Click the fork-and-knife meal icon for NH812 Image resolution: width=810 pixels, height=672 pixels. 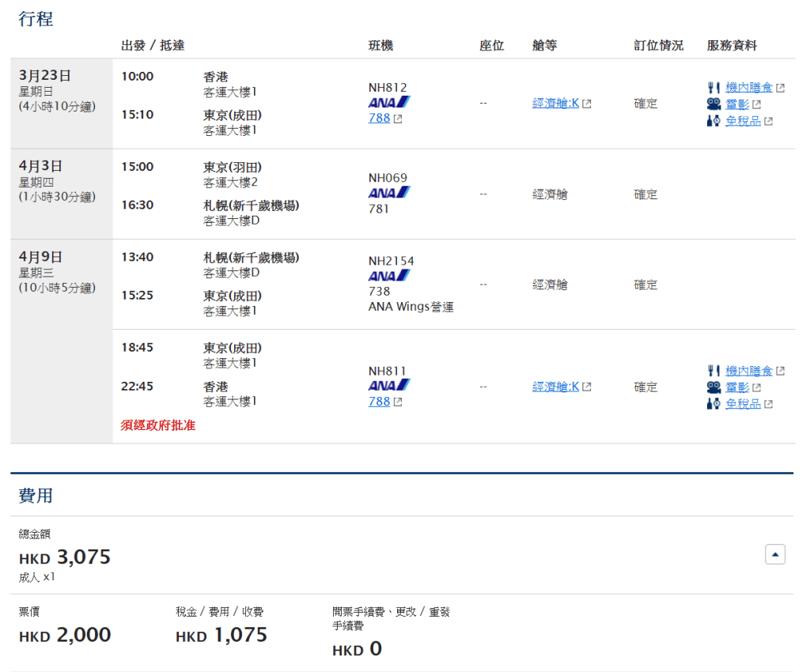point(713,88)
